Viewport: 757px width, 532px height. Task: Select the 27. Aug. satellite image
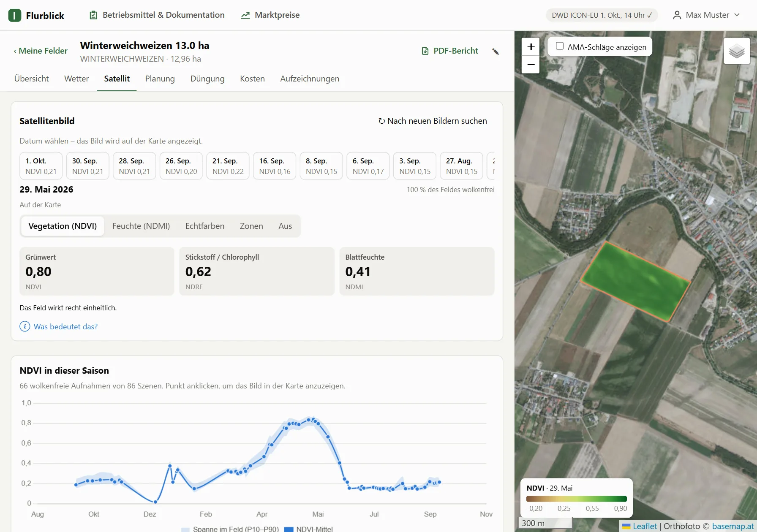462,166
